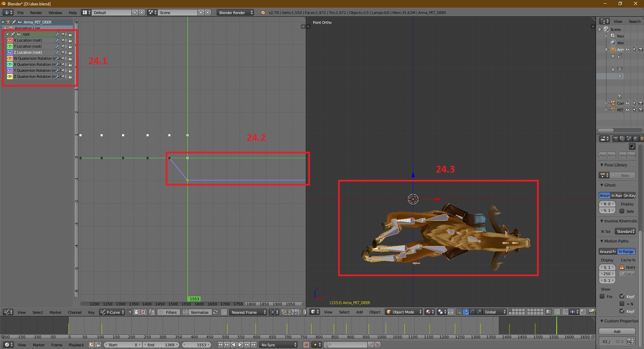Click the End frame field in timeline
The width and height of the screenshot is (644, 349).
[x=161, y=345]
